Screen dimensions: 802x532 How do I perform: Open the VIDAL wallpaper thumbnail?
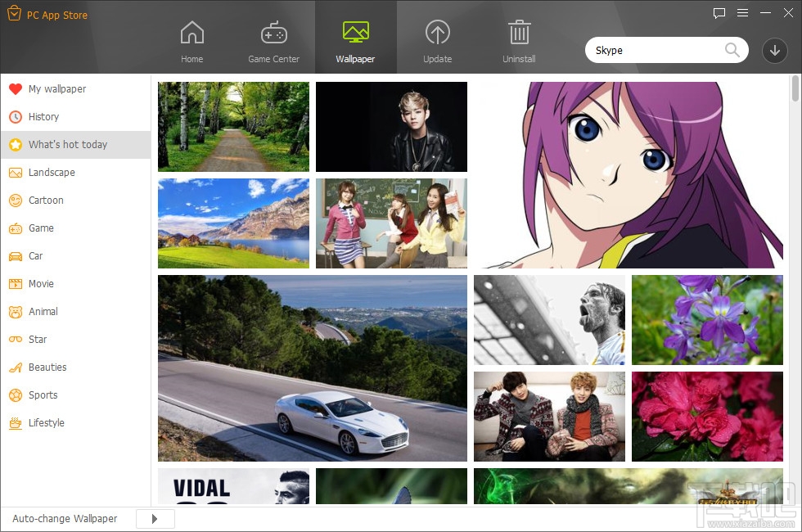[x=233, y=486]
